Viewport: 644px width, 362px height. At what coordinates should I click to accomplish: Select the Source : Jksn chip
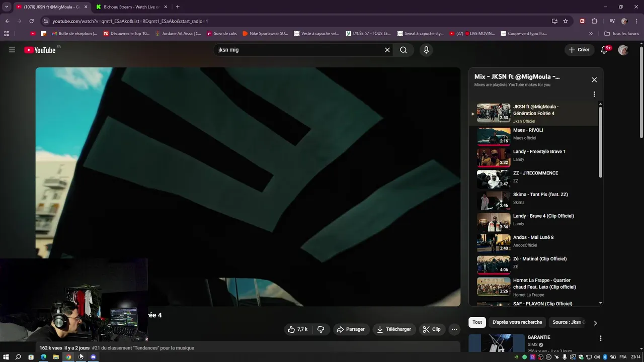coord(568,322)
